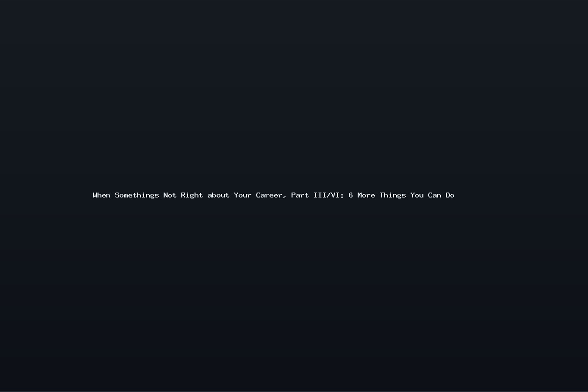This screenshot has height=392, width=588.
Task: Click the "III/VI" numeral in the title
Action: click(x=326, y=195)
